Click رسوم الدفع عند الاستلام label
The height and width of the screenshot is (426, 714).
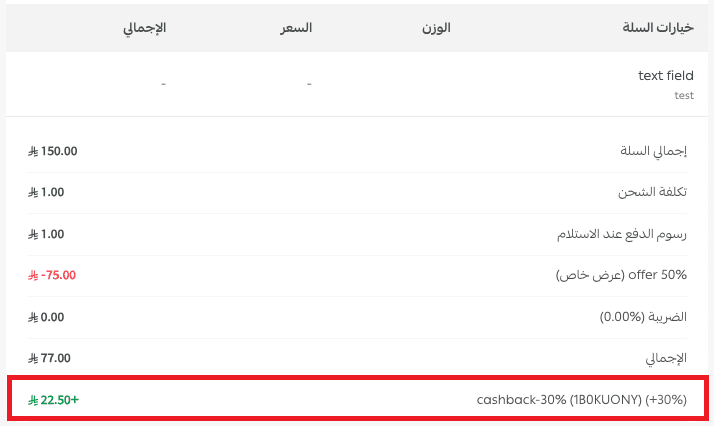pyautogui.click(x=622, y=234)
